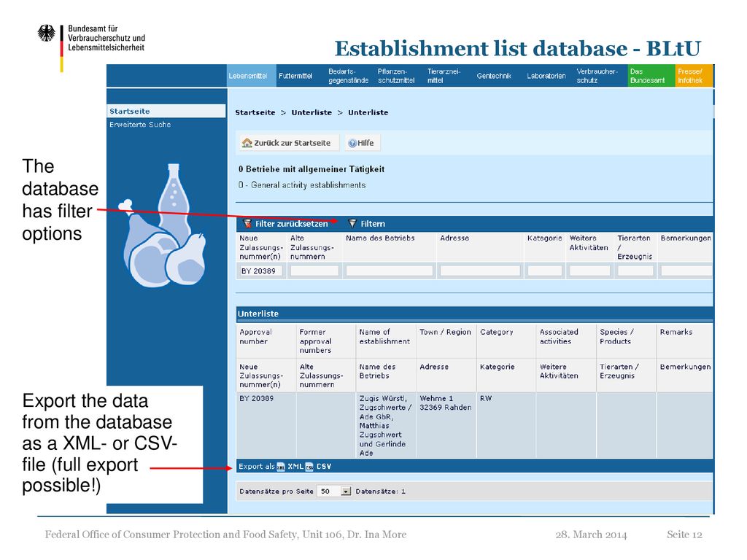Image resolution: width=747 pixels, height=560 pixels.
Task: Click the Wehme 1 32369 Rahden address cell
Action: click(446, 426)
